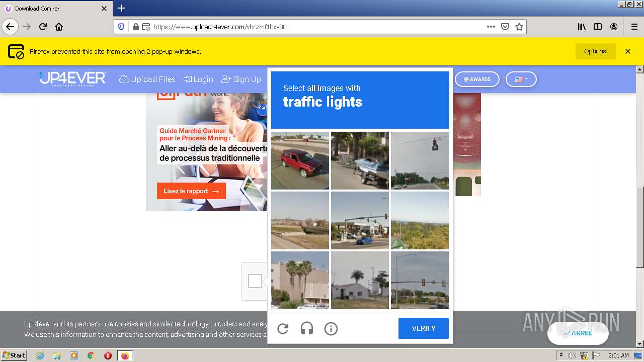
Task: Tick the reCAPTCHA checkbox
Action: point(255,281)
